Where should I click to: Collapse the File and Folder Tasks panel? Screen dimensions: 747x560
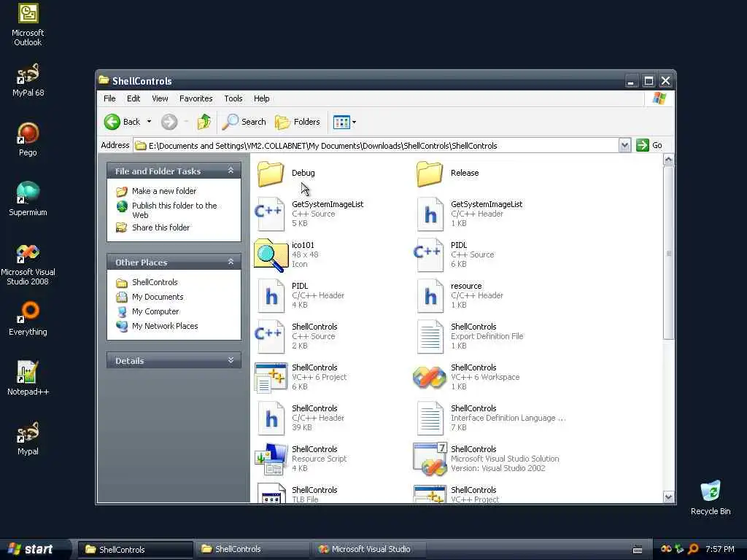click(x=231, y=171)
